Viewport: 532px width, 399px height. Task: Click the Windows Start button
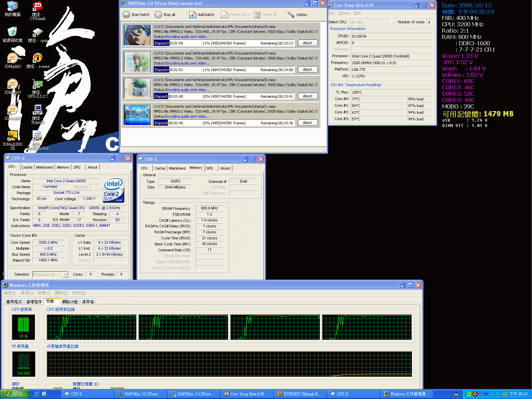pos(15,394)
